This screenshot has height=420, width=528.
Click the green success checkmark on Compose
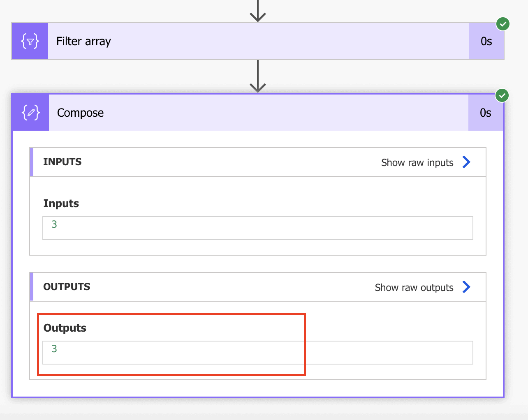click(x=502, y=95)
